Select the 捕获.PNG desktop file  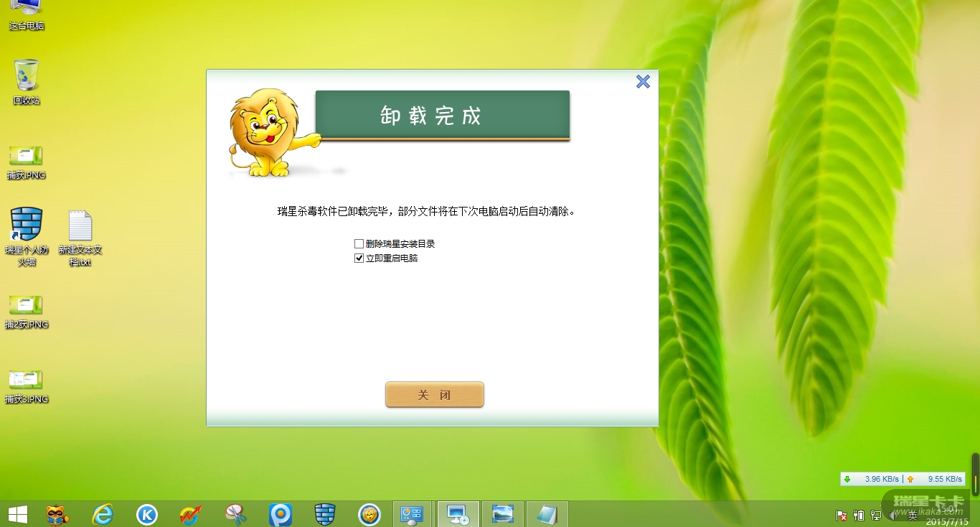tap(27, 162)
